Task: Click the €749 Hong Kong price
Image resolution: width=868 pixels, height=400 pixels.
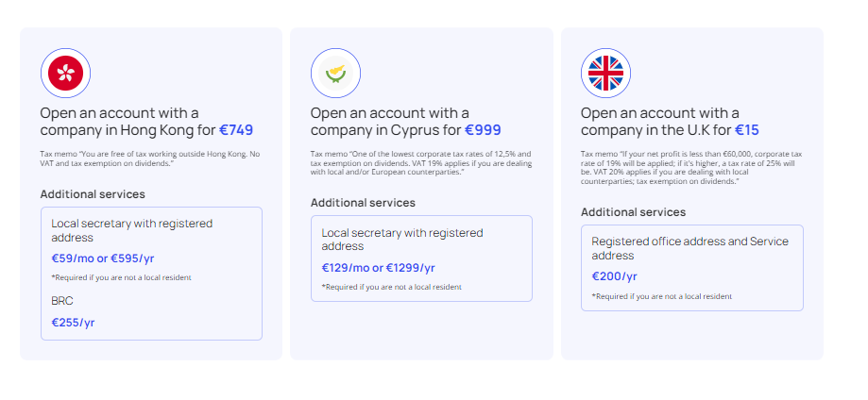Action: pos(236,130)
